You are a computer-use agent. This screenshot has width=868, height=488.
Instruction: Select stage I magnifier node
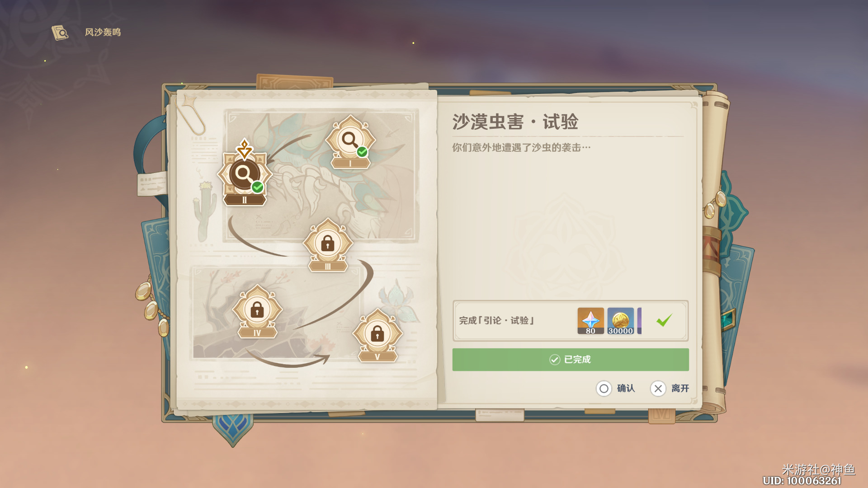[350, 141]
